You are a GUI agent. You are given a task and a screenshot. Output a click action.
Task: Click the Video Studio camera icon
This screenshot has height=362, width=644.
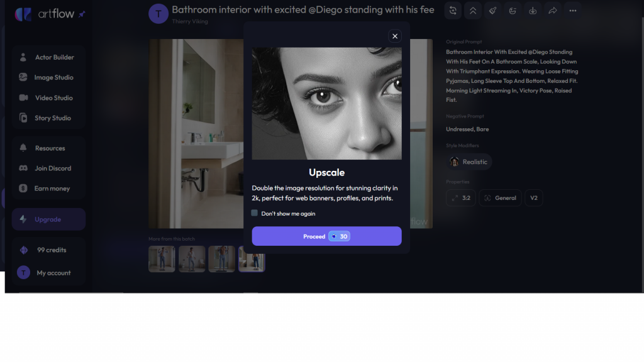tap(23, 97)
